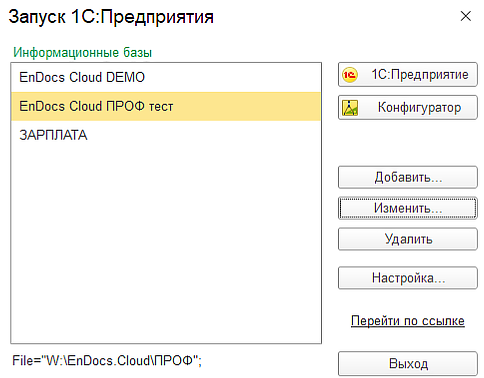The width and height of the screenshot is (484, 378).
Task: Select the EnDocs Cloud ПРОФ тест row
Action: point(166,106)
